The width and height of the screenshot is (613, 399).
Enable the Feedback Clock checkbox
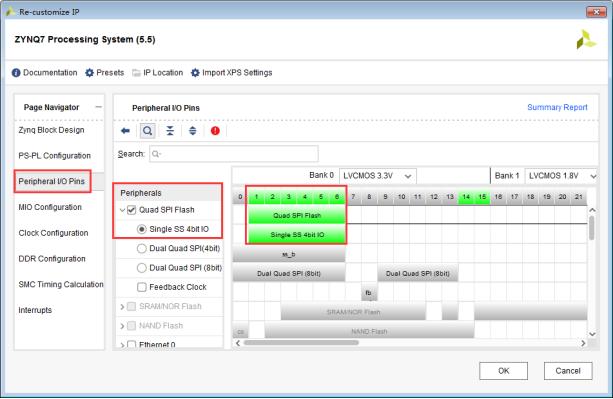142,287
